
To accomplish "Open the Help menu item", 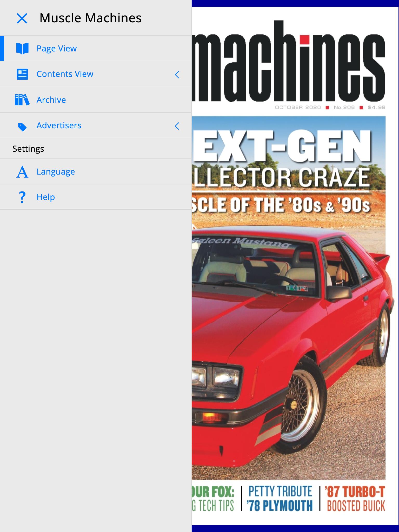I will pos(96,197).
